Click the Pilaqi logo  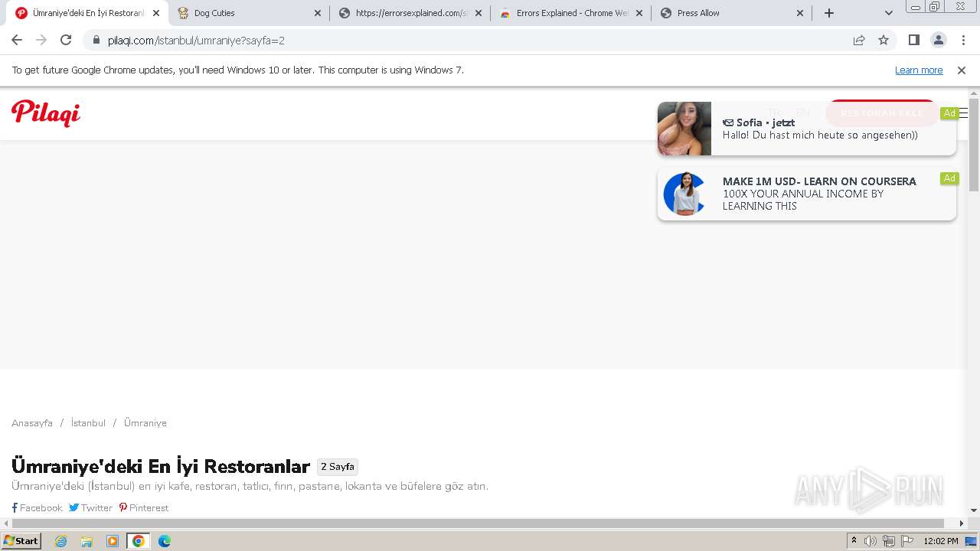point(46,113)
